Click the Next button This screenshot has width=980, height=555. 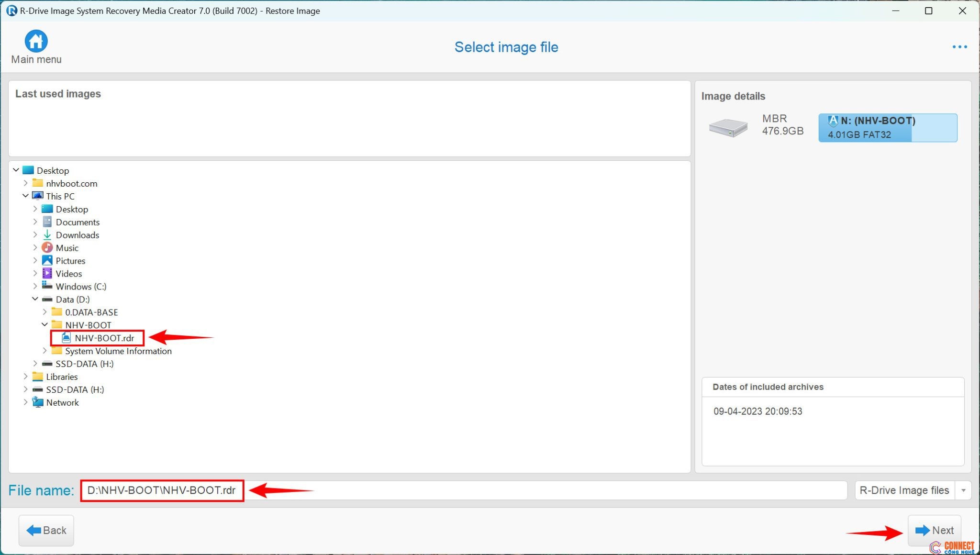click(934, 530)
